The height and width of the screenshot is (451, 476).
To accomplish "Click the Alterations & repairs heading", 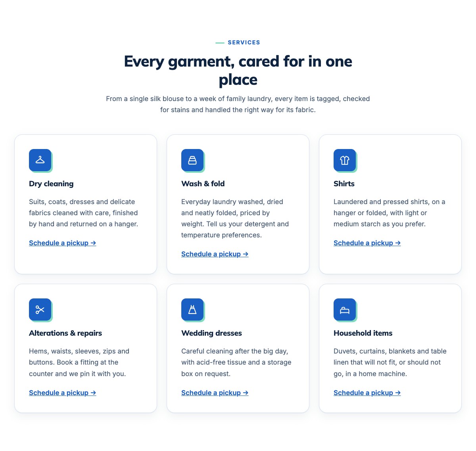I will tap(65, 333).
